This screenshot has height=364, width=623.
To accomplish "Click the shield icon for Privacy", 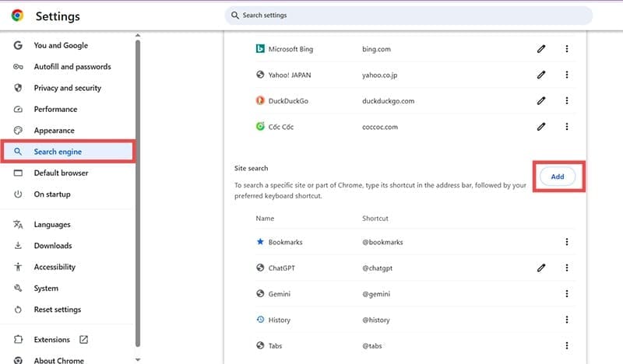I will pyautogui.click(x=18, y=88).
